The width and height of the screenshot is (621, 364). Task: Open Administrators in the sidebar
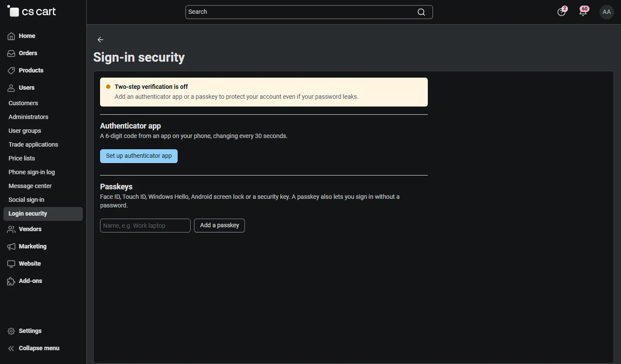[x=28, y=117]
